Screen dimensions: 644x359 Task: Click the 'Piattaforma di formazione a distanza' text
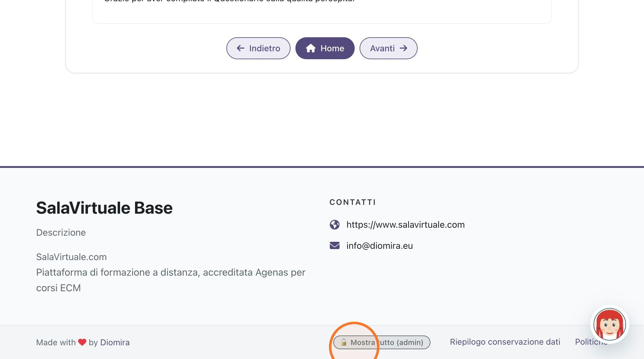118,272
